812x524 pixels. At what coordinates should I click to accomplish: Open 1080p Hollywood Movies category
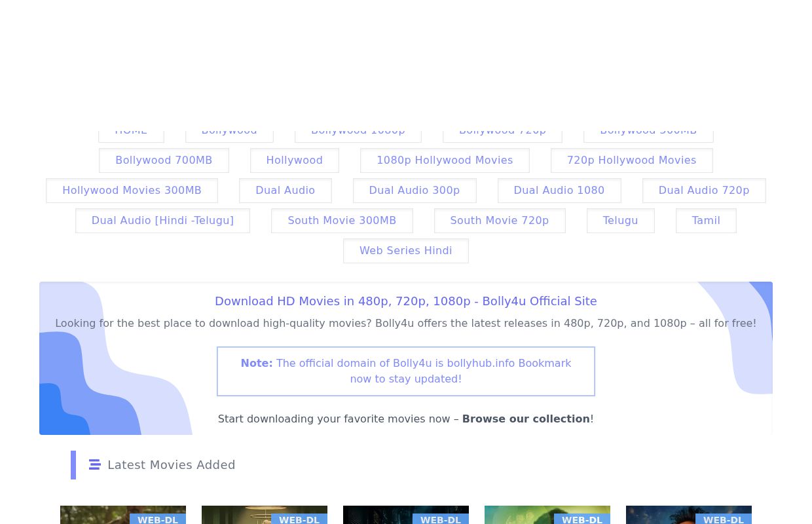click(445, 160)
